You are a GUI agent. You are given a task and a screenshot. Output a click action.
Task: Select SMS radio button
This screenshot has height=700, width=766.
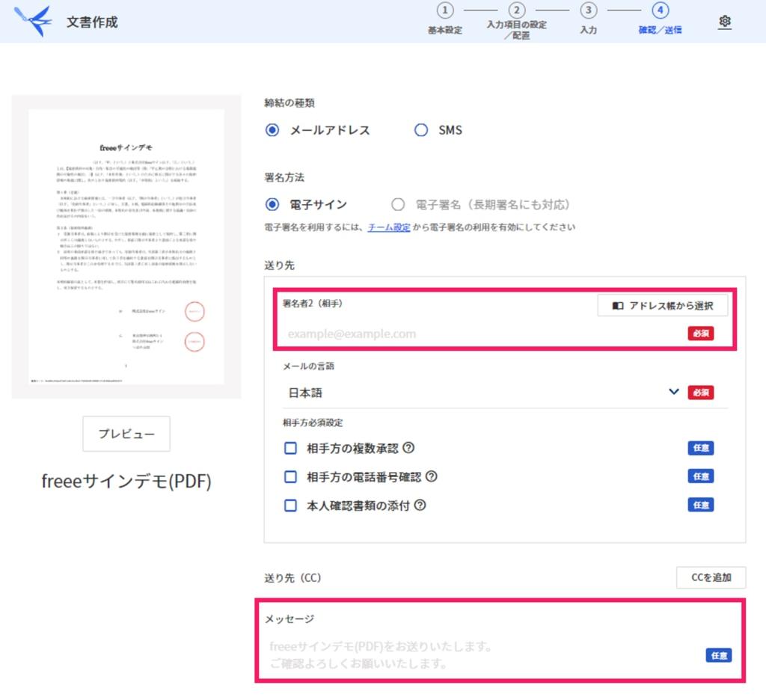(420, 130)
